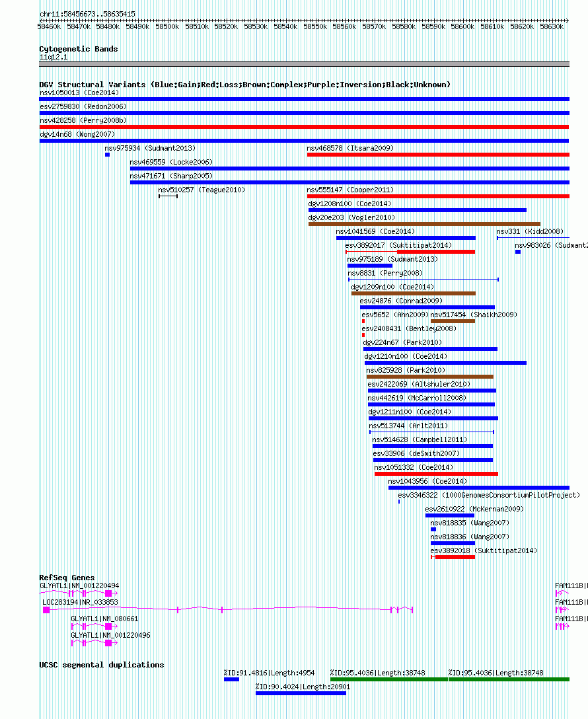Click the nsv1050013 (Coe2014) variant bar
588x719 pixels.
point(305,99)
